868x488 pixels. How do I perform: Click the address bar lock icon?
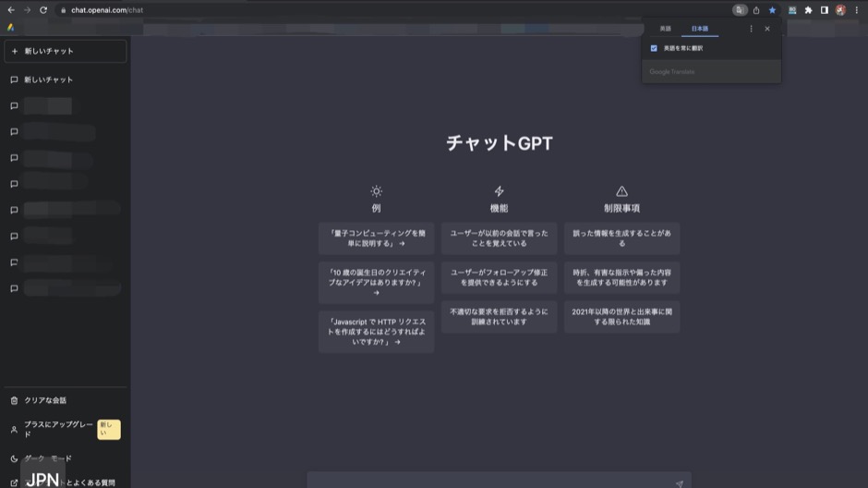click(x=63, y=10)
